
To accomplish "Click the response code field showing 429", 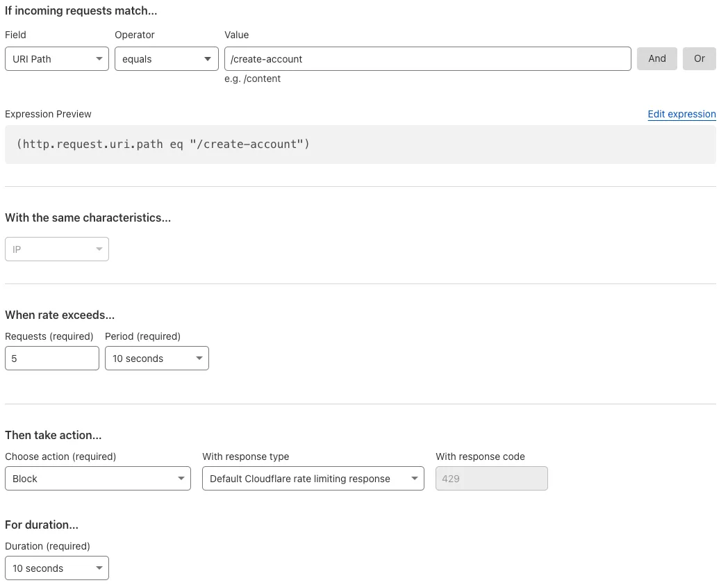I will tap(491, 478).
